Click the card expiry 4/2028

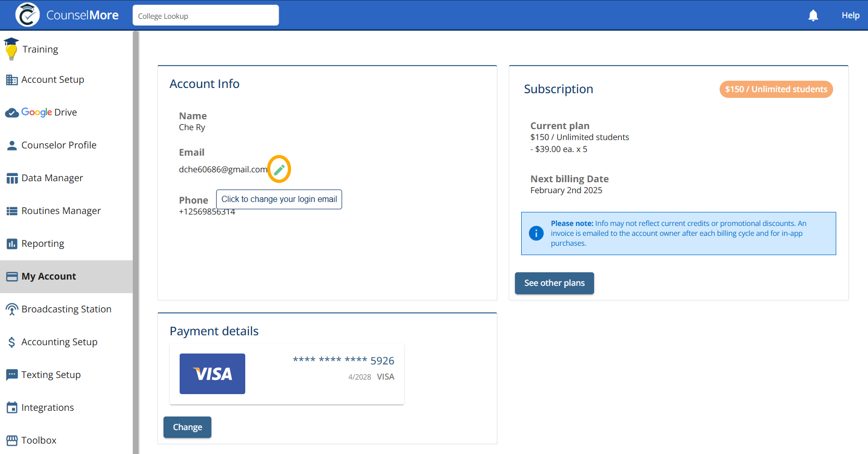click(x=359, y=377)
